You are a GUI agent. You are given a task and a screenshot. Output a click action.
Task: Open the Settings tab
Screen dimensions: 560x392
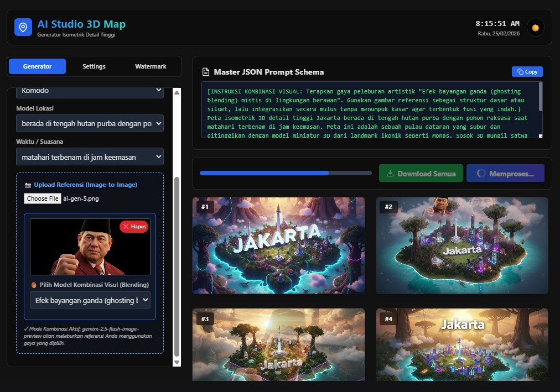click(94, 66)
